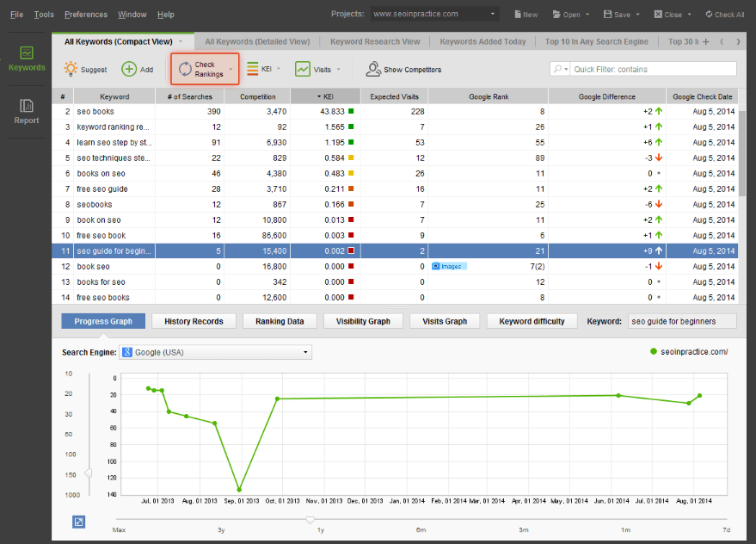Image resolution: width=756 pixels, height=544 pixels.
Task: Open the Projects dropdown list
Action: [492, 14]
